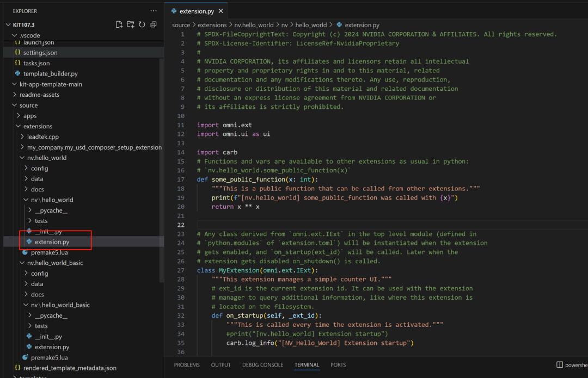
Task: Select the OUTPUT panel tab
Action: [x=221, y=365]
